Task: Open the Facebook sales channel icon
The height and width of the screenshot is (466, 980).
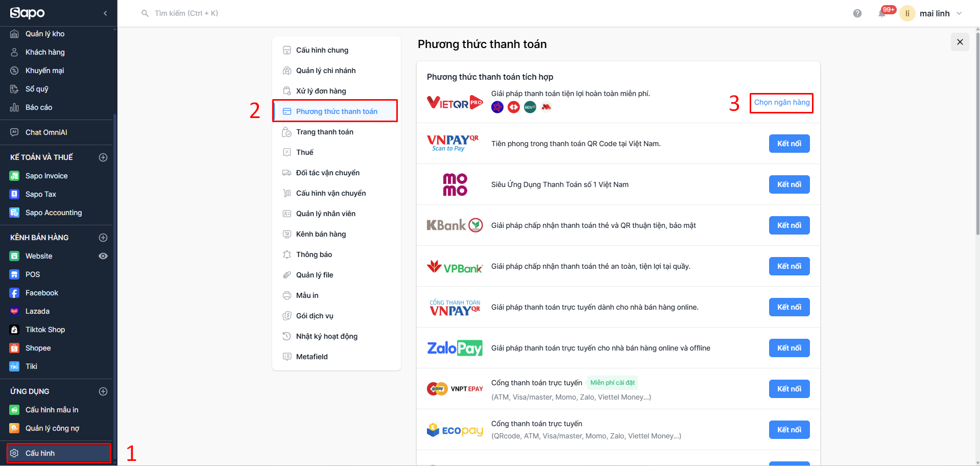Action: tap(14, 293)
